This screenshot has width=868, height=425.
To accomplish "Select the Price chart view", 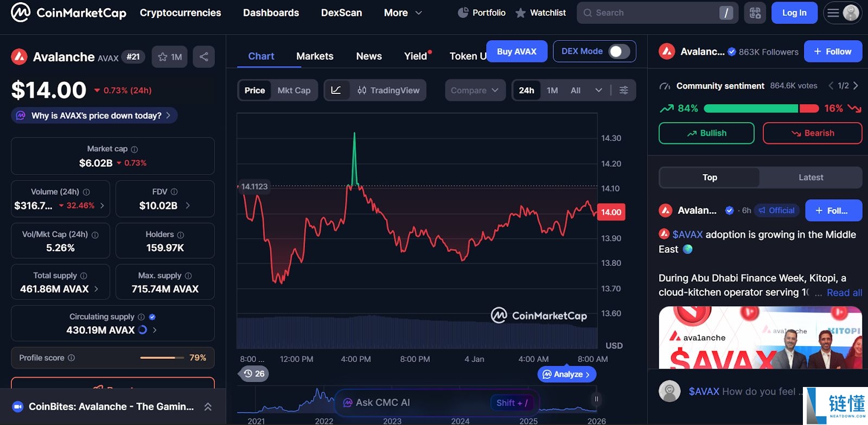I will 254,91.
